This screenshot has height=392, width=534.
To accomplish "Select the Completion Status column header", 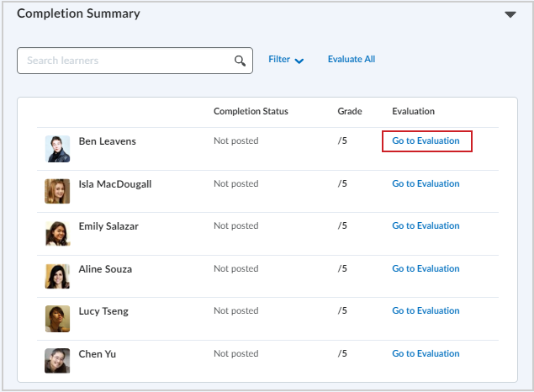I will tap(251, 111).
